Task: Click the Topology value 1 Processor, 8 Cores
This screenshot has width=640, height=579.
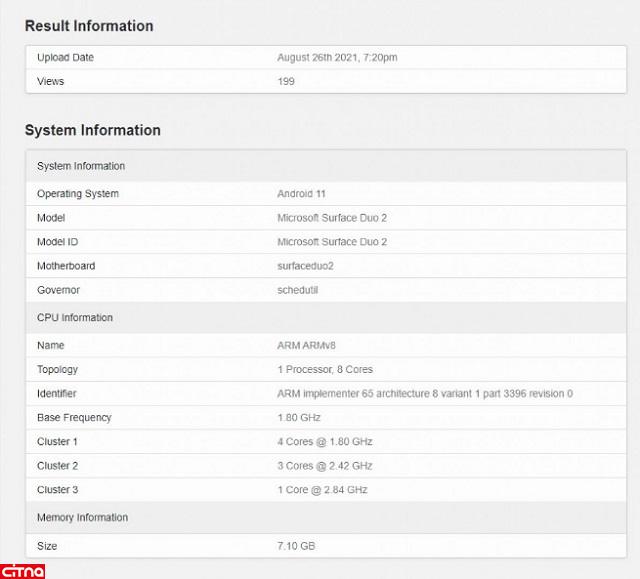Action: click(x=325, y=369)
